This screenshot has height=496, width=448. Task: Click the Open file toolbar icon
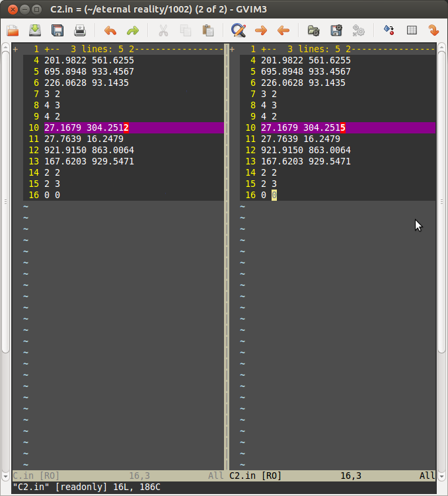13,30
